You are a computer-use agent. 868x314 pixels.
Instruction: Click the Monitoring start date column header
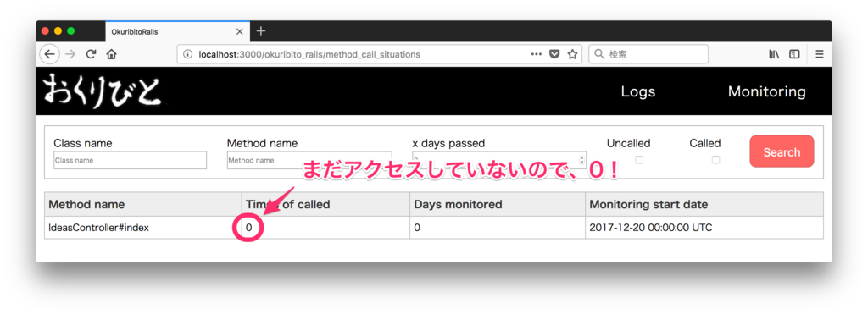click(x=704, y=204)
